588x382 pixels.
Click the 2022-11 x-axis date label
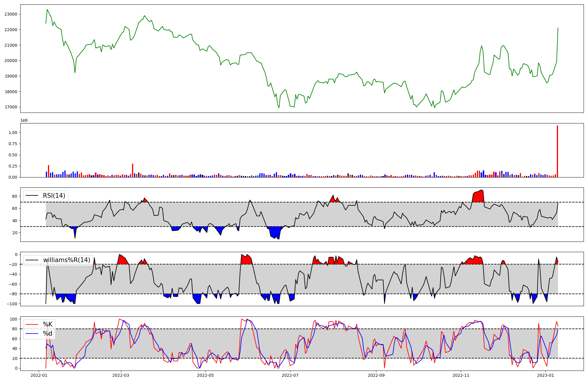pos(461,375)
